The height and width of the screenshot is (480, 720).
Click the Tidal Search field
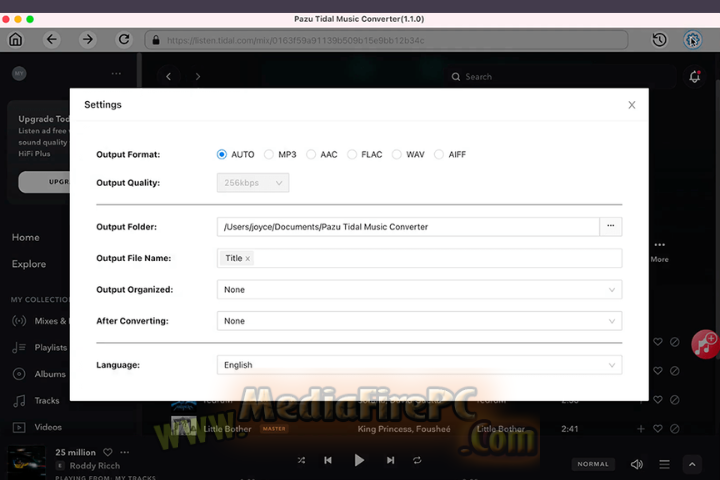[x=561, y=77]
